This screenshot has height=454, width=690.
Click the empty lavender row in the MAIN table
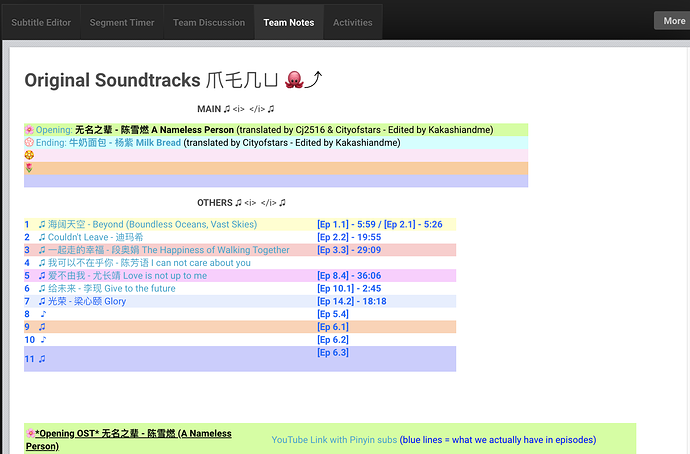coord(275,181)
